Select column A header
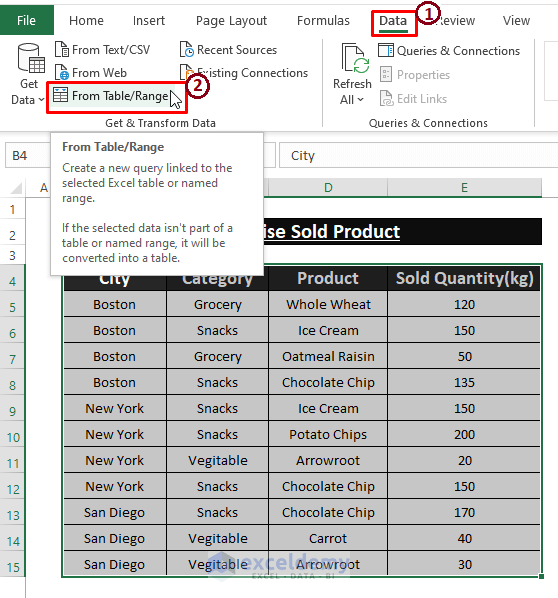The width and height of the screenshot is (558, 598). [x=44, y=188]
